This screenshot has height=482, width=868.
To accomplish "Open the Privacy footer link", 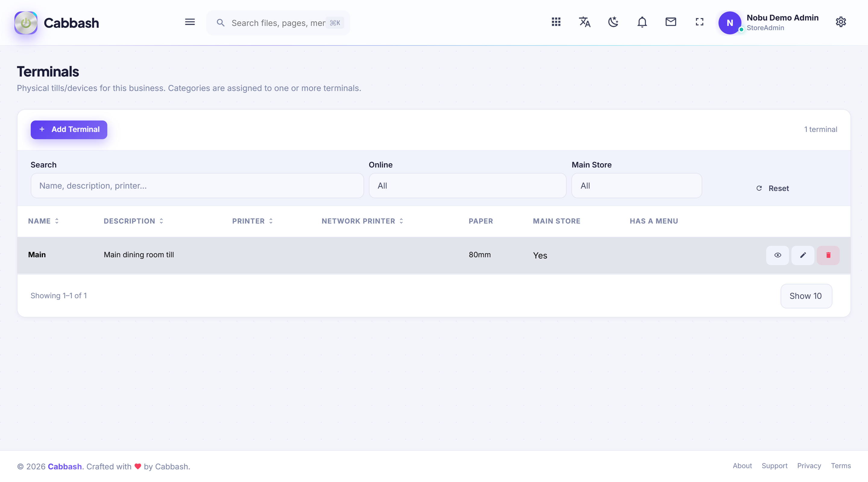I will [x=809, y=465].
